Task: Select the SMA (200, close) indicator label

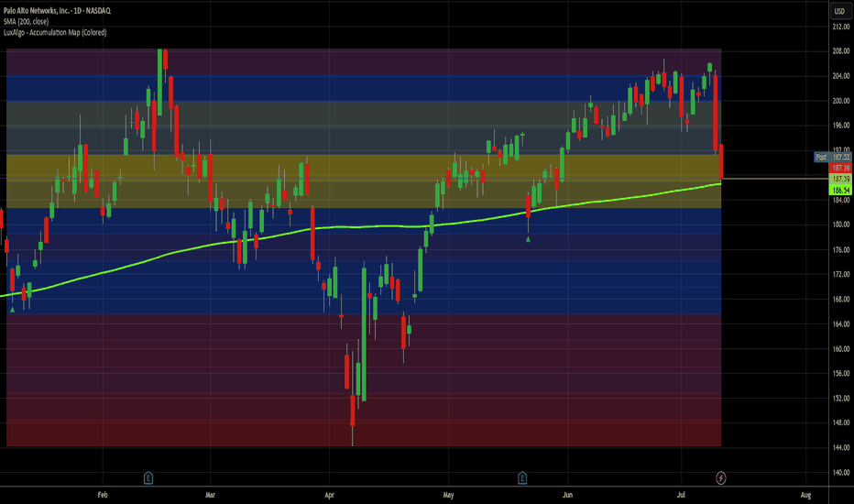Action: tap(27, 22)
